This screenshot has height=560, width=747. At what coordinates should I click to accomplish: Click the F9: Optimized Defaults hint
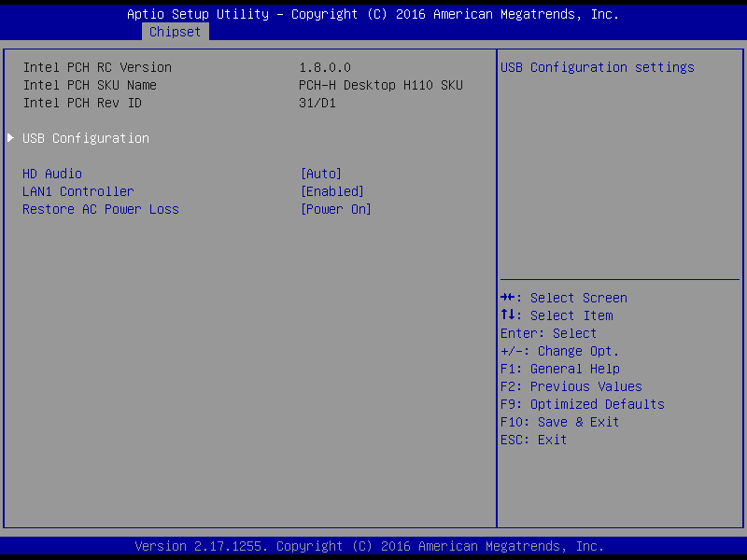point(583,404)
